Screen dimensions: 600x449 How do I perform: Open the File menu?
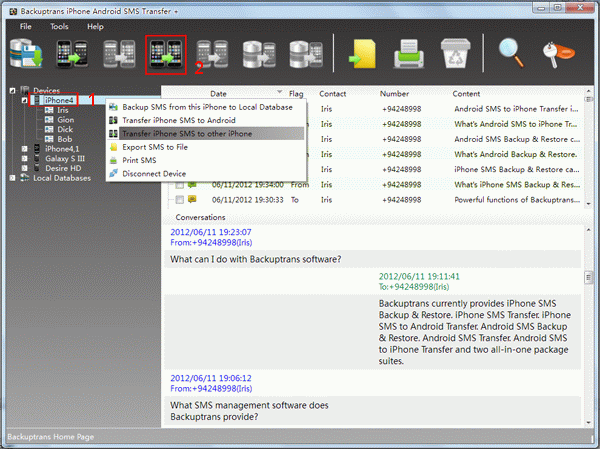(x=26, y=26)
